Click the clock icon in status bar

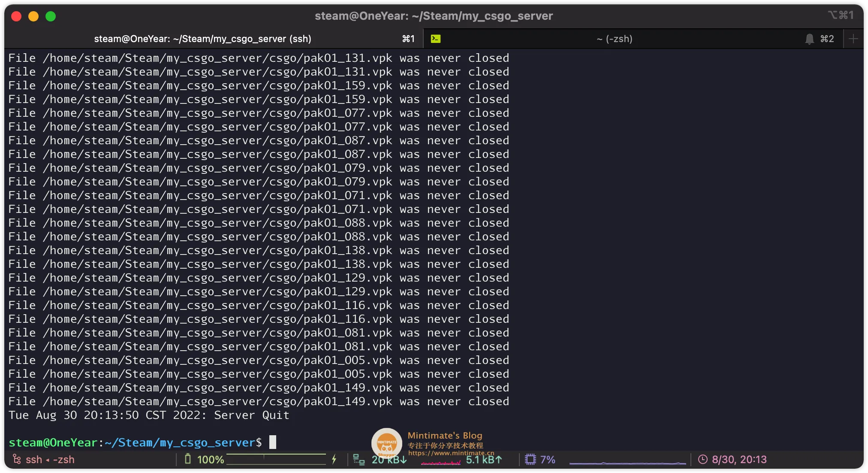click(702, 459)
